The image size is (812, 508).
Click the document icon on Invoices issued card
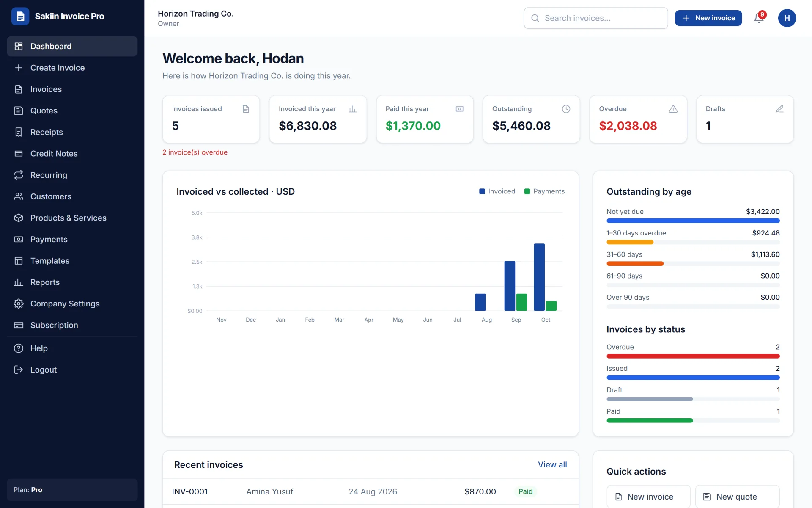(x=246, y=109)
